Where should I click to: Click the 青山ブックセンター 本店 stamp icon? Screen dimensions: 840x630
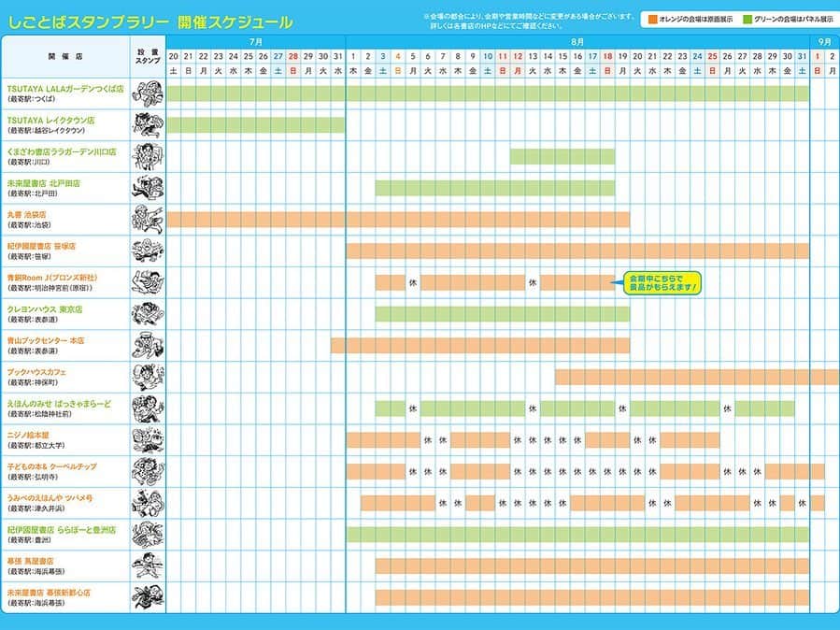tap(148, 346)
